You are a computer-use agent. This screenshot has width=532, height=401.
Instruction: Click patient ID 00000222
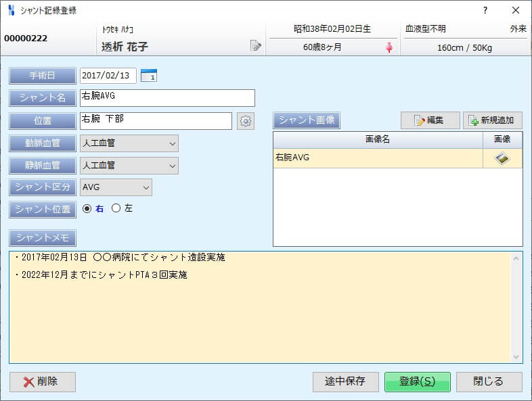pyautogui.click(x=26, y=39)
